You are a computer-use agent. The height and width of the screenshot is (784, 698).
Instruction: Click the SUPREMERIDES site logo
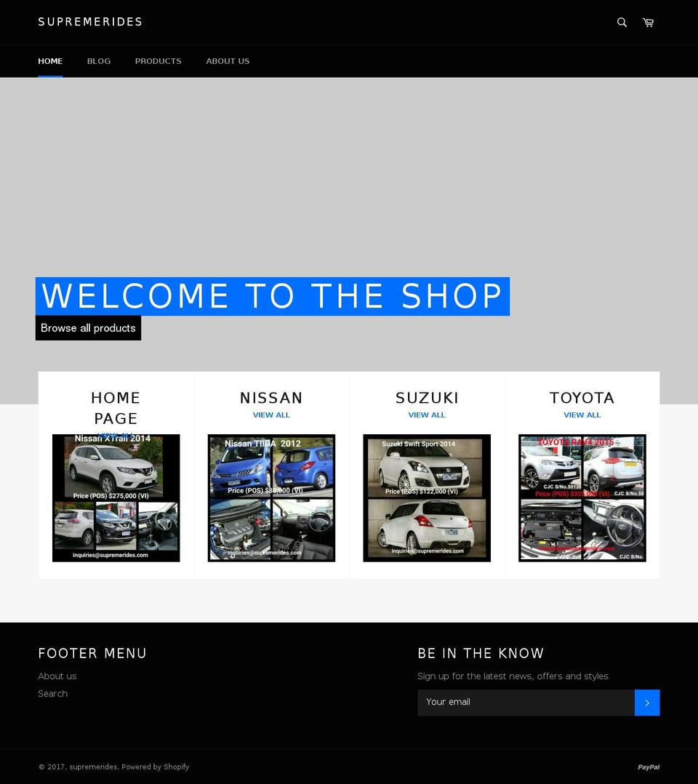point(90,22)
